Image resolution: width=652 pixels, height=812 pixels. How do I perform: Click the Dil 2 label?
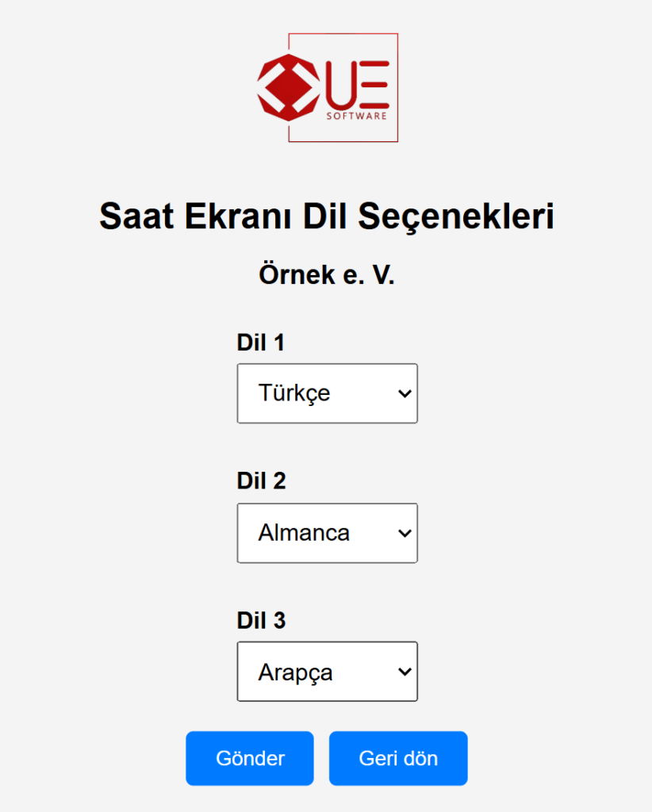pos(261,481)
